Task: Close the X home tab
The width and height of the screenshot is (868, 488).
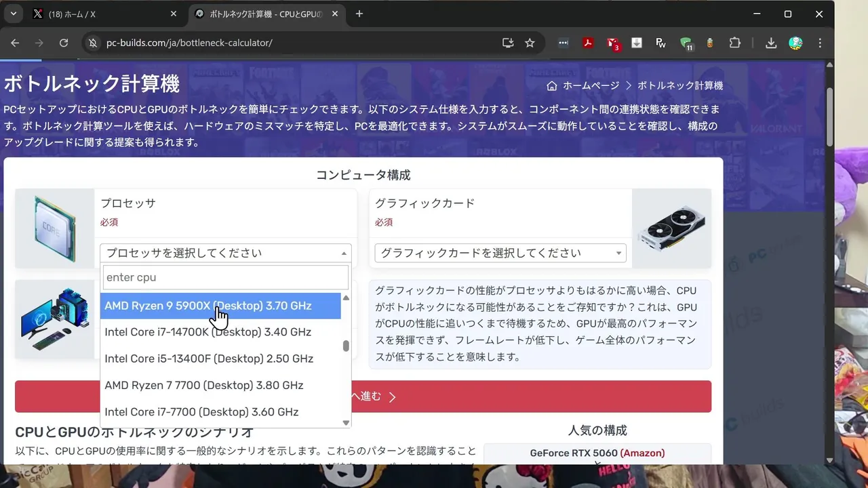Action: (x=173, y=14)
